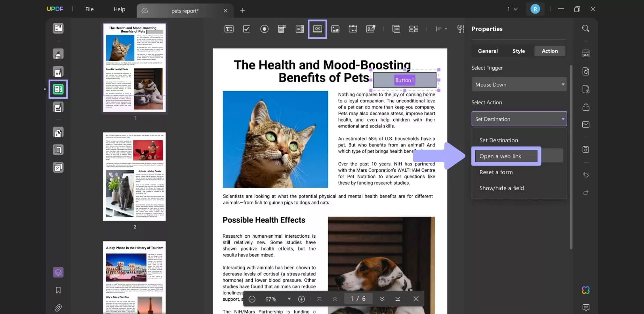Switch to the General properties tab
The width and height of the screenshot is (644, 314).
pos(488,51)
